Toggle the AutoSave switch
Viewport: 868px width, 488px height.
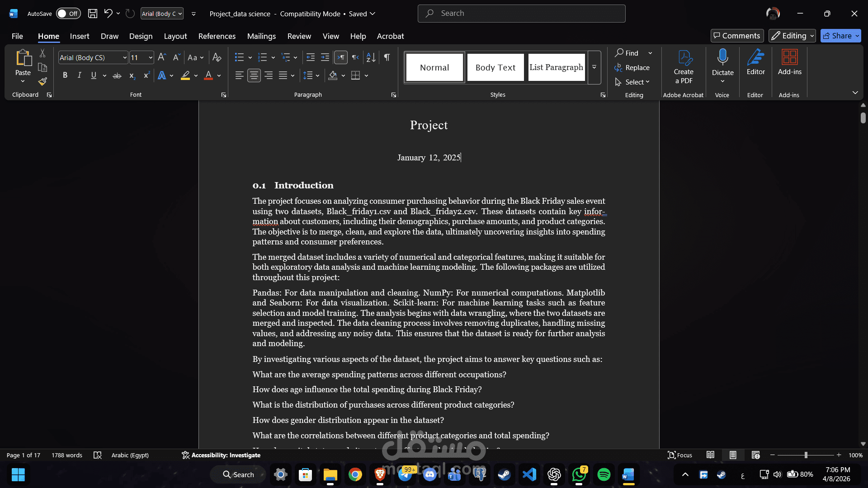[68, 14]
